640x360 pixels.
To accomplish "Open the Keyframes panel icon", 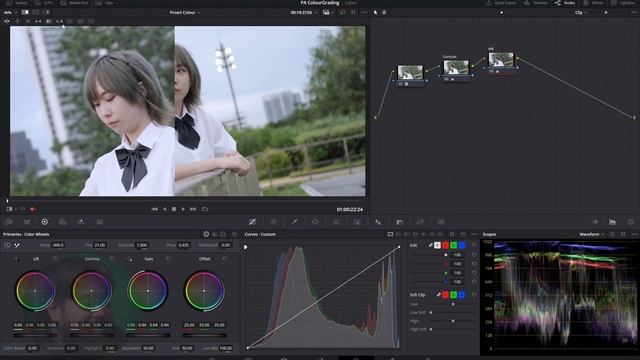I will click(x=595, y=222).
